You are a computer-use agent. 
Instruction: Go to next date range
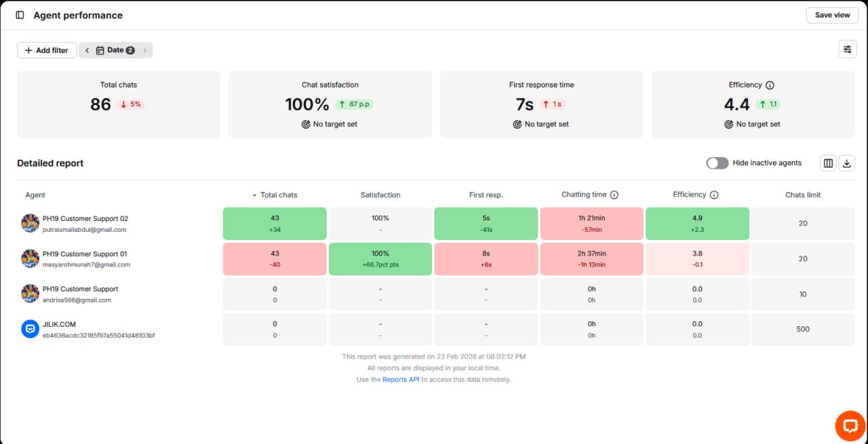(x=144, y=50)
